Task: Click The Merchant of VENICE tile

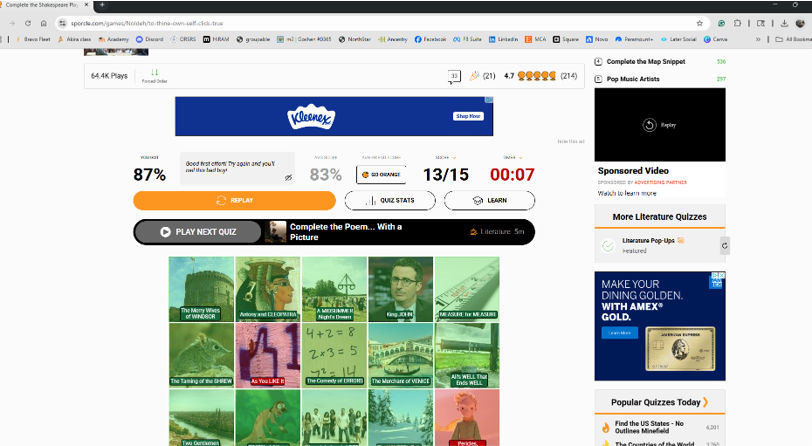Action: click(400, 355)
